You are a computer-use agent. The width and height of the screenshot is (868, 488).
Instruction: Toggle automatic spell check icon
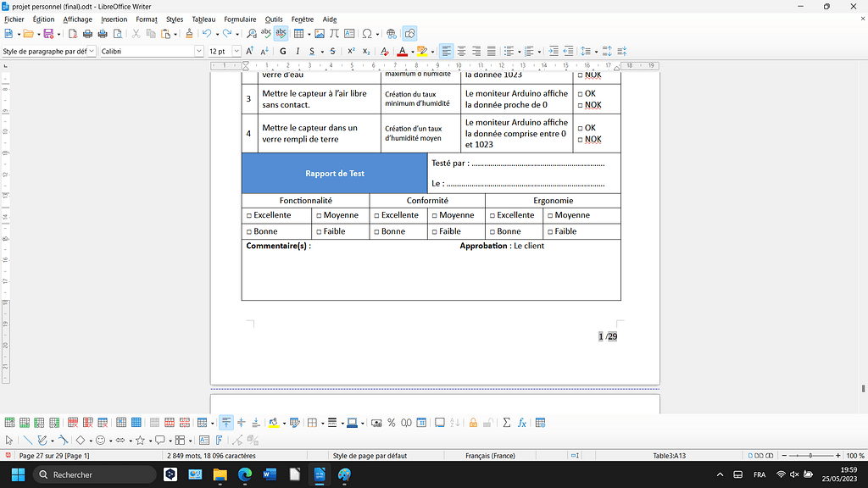[x=281, y=34]
